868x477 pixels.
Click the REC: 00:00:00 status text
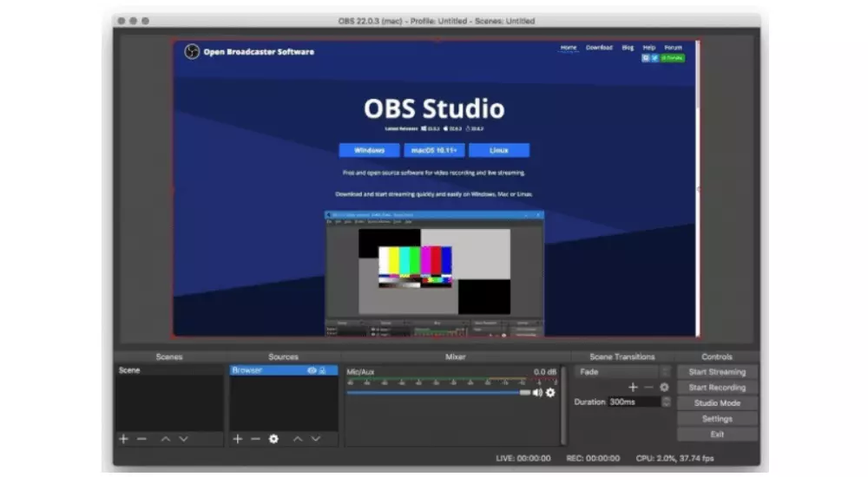coord(593,458)
